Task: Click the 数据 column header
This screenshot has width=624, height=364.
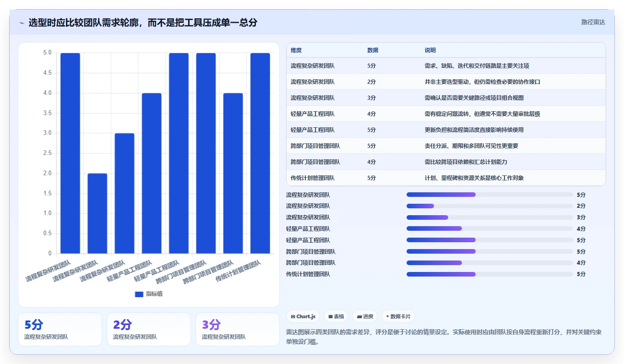Action: point(373,50)
